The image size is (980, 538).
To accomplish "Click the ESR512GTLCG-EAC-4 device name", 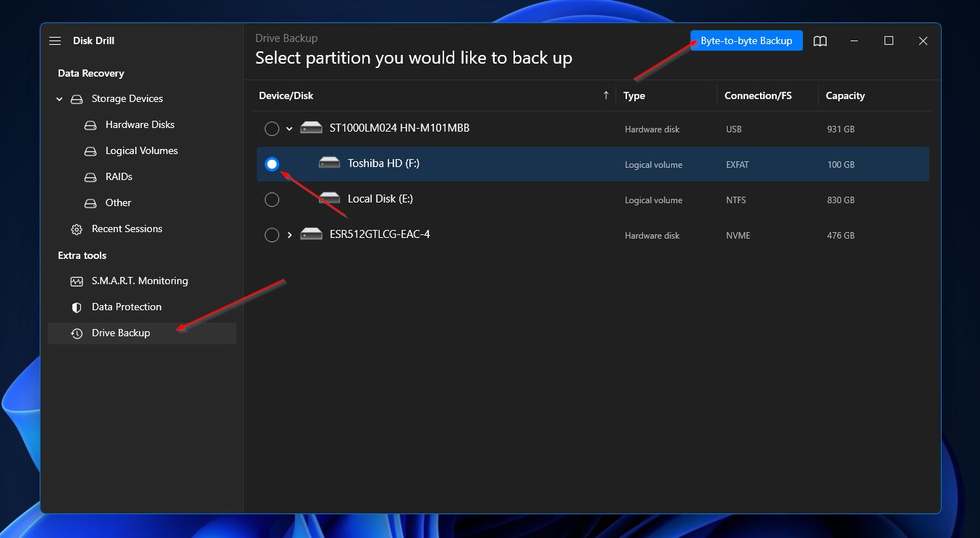I will point(380,234).
